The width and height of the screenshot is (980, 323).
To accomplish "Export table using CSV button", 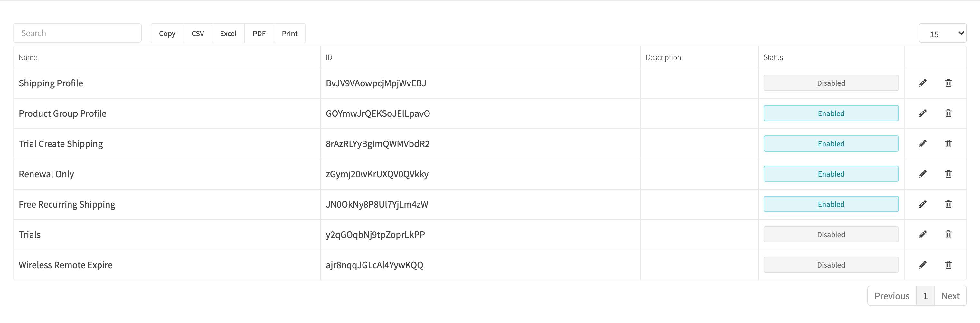I will tap(198, 34).
